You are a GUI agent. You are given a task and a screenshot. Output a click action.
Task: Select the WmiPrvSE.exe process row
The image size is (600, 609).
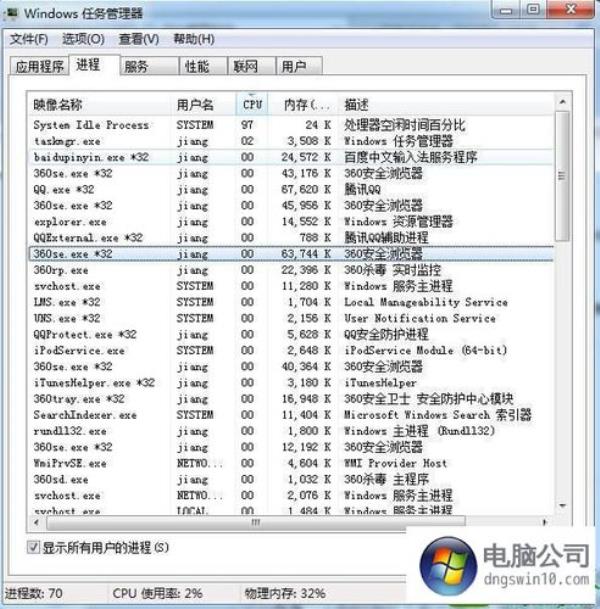291,463
